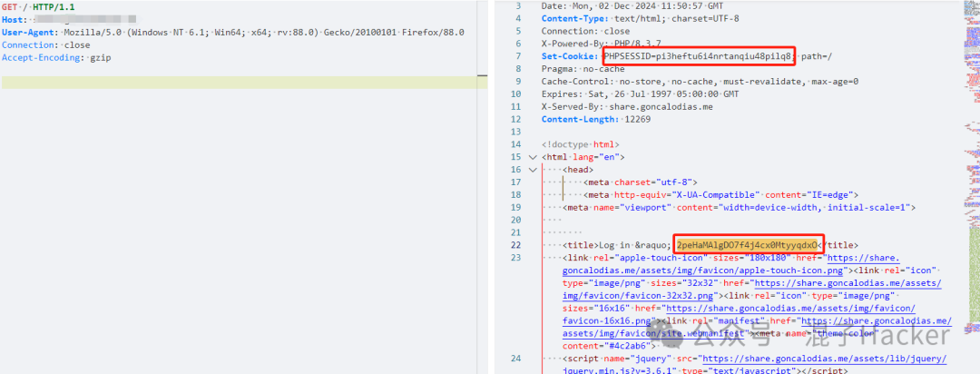Click the User-Agent header value
This screenshot has width=980, height=374.
click(x=262, y=33)
